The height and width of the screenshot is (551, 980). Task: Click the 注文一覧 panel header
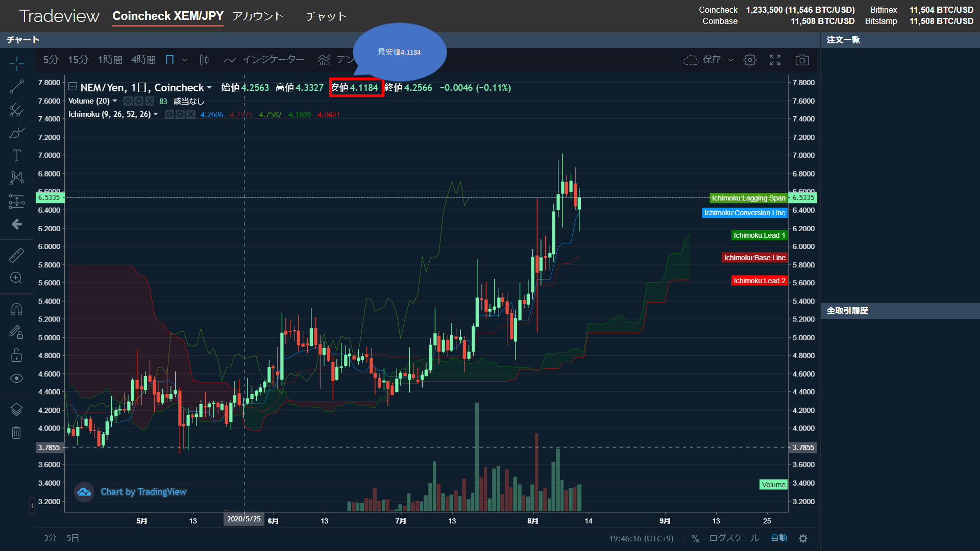click(843, 40)
